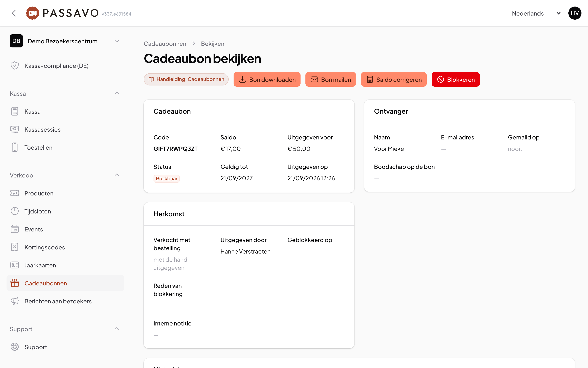Click the issued amount € 50,00
This screenshot has height=368, width=588.
(x=299, y=149)
